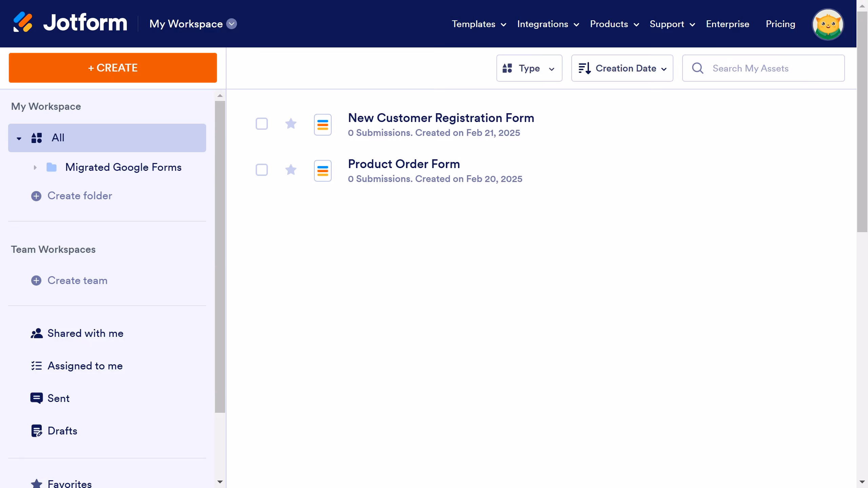The image size is (868, 488).
Task: Click the New Customer Registration Form icon
Action: (322, 124)
